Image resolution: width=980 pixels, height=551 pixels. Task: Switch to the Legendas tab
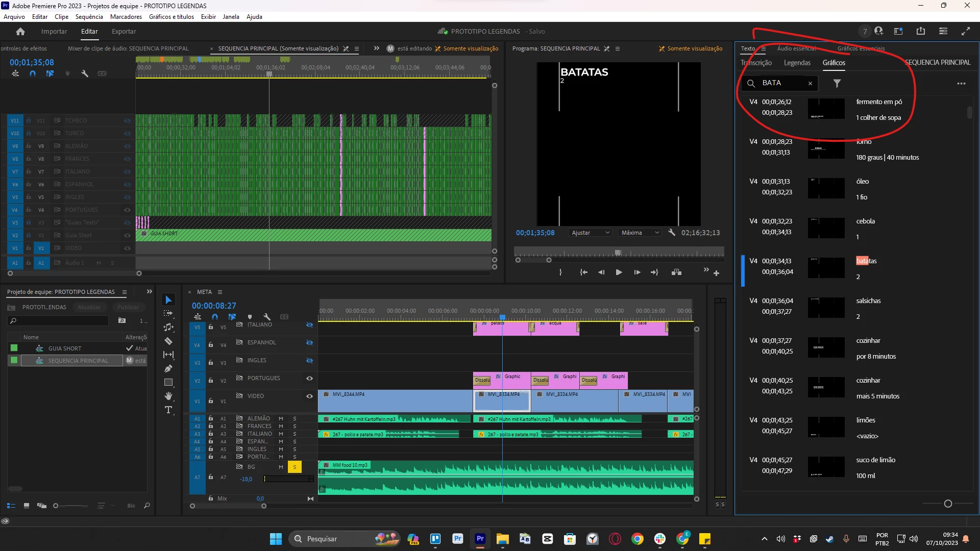pos(797,63)
